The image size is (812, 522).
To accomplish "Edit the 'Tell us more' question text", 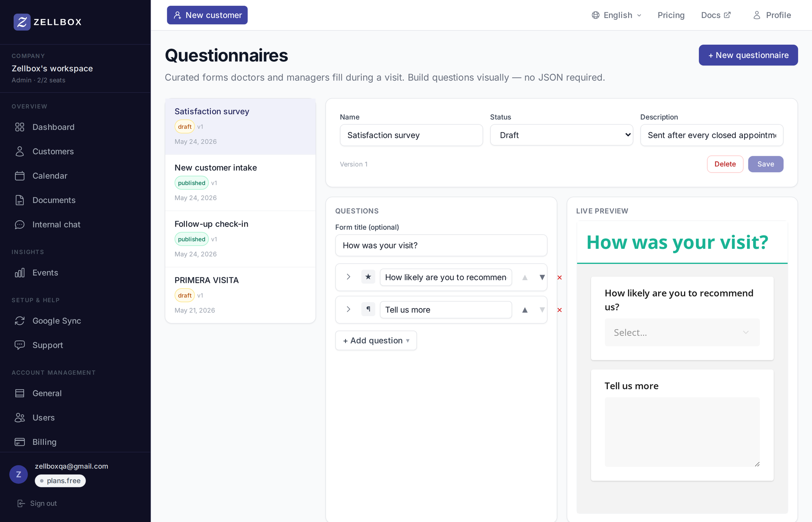I will point(446,310).
